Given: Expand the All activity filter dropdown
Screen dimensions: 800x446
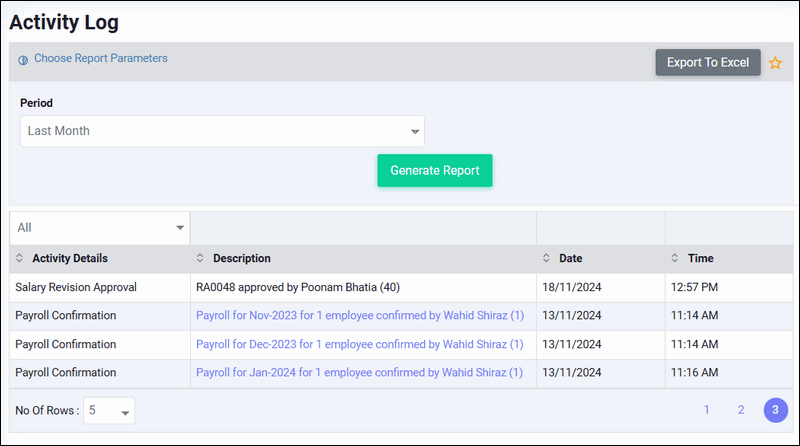Looking at the screenshot, I should [99, 228].
